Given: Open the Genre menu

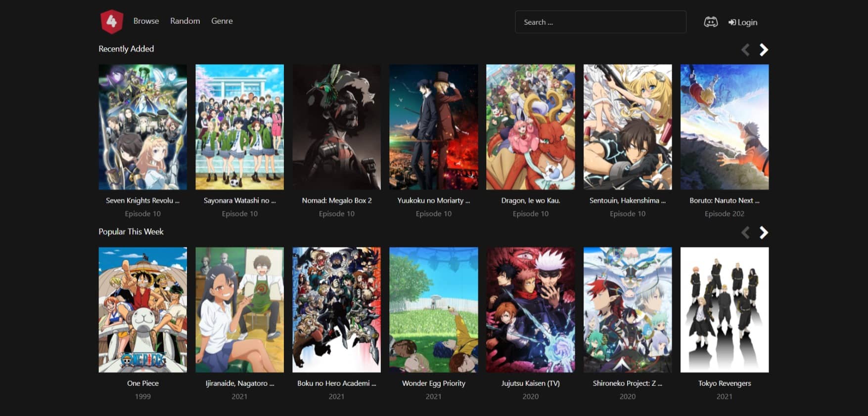Looking at the screenshot, I should [x=222, y=21].
